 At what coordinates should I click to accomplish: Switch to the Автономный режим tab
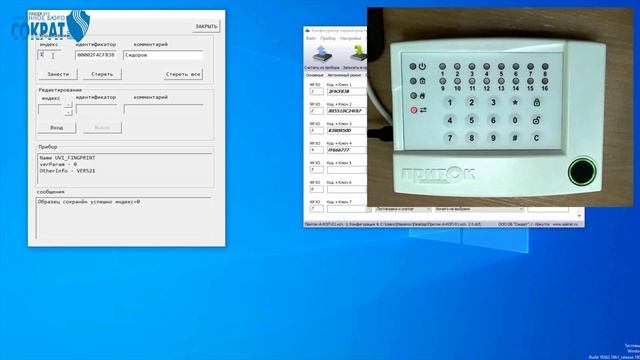[344, 75]
